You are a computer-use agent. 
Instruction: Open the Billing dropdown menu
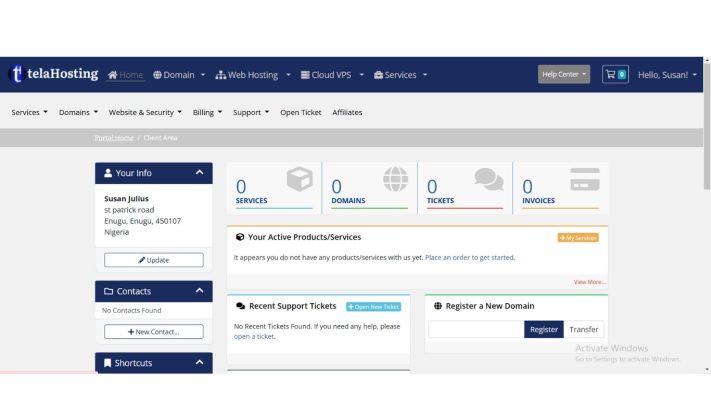(207, 112)
